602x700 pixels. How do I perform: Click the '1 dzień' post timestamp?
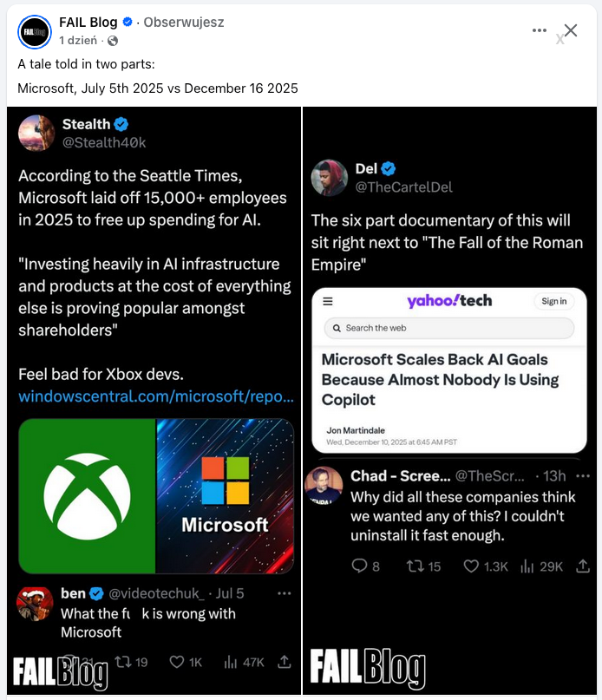(78, 41)
